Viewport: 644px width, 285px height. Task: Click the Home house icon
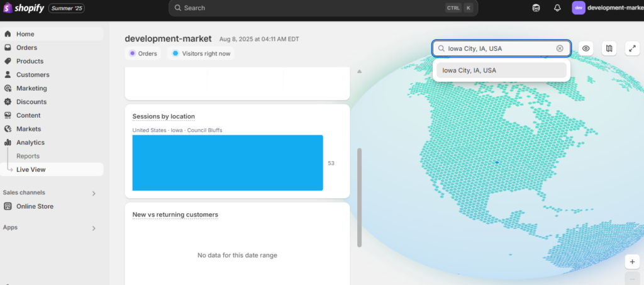click(8, 34)
